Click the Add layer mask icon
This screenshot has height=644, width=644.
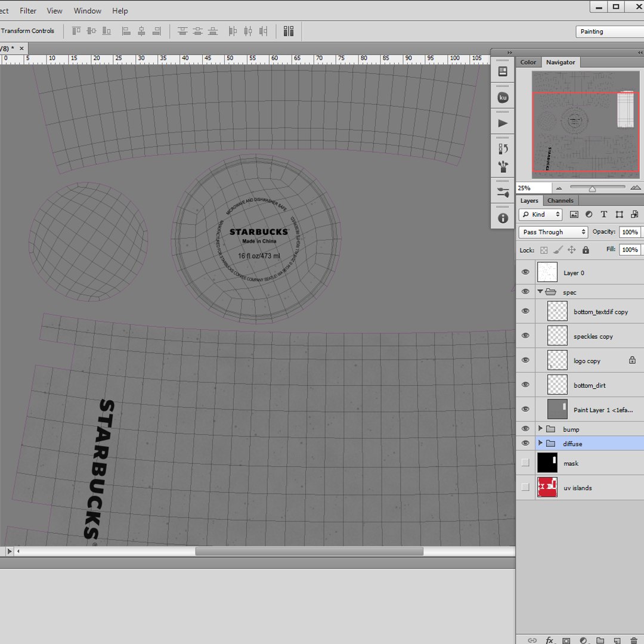coord(566,640)
